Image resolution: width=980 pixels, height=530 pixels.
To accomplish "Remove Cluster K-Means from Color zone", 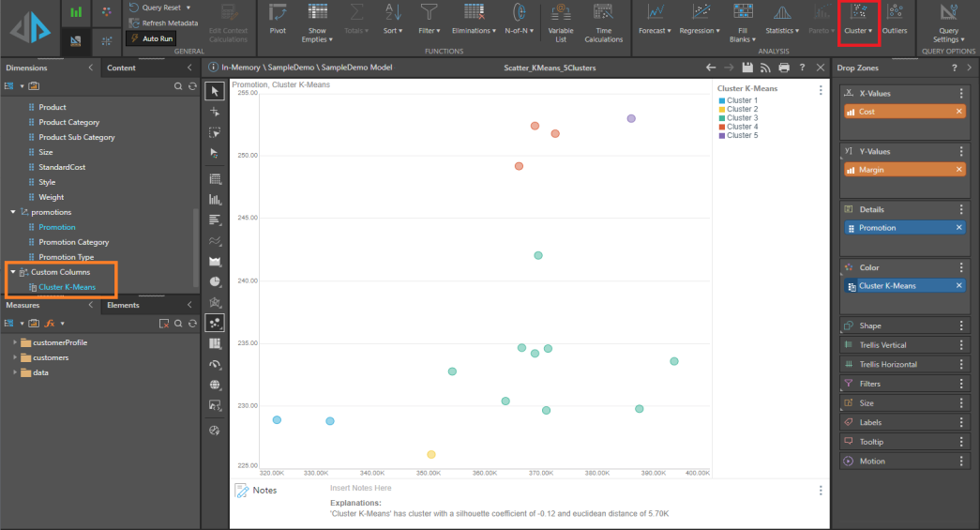I will pyautogui.click(x=958, y=286).
